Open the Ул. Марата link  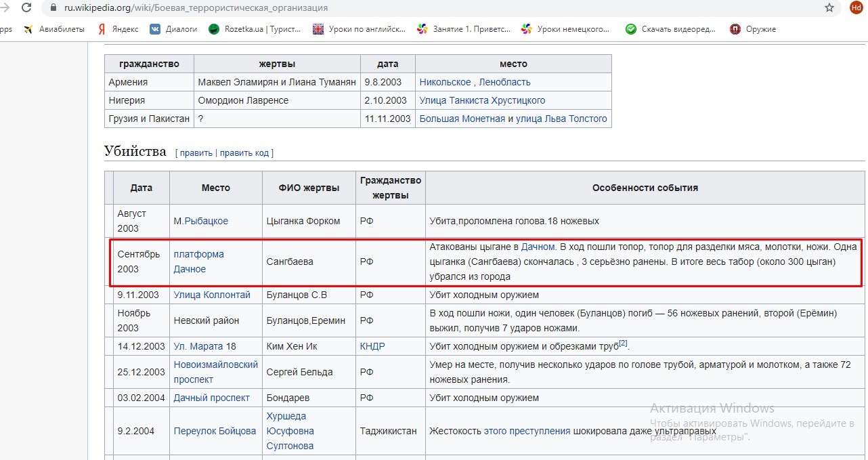tap(198, 346)
